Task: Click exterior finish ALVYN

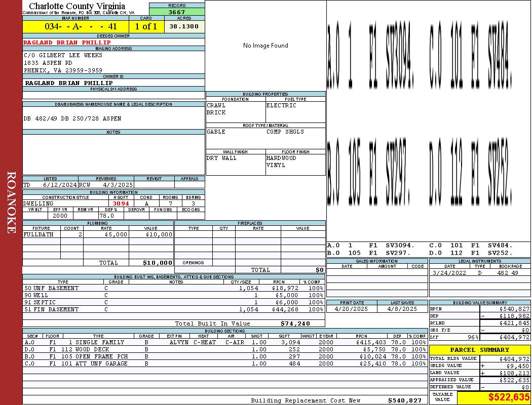Action: click(179, 342)
